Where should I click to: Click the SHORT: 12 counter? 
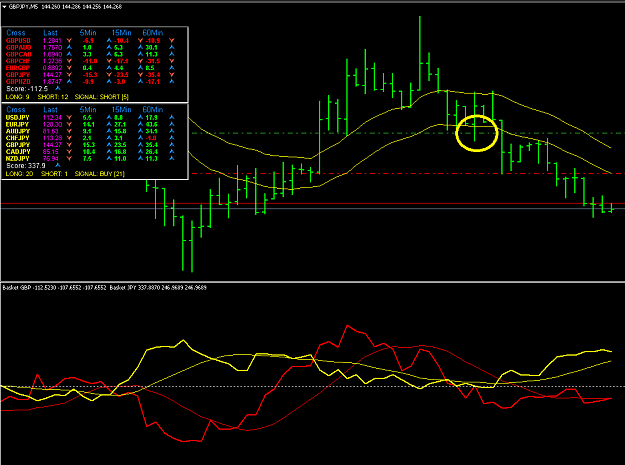click(x=53, y=97)
